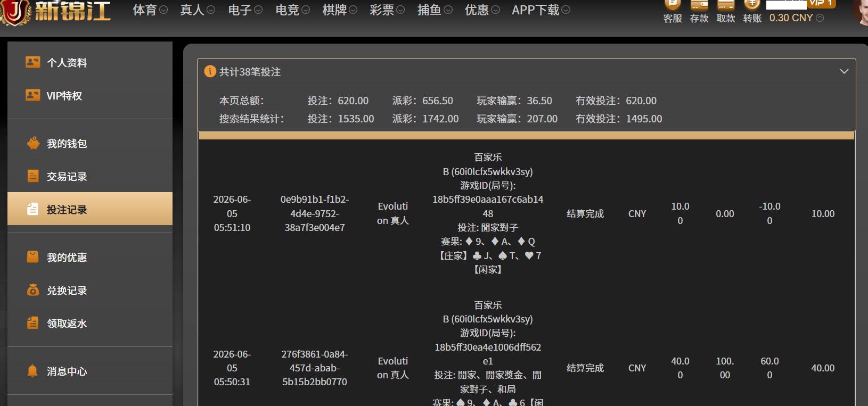The width and height of the screenshot is (868, 406).
Task: Expand the 彩票 lottery menu
Action: [387, 10]
